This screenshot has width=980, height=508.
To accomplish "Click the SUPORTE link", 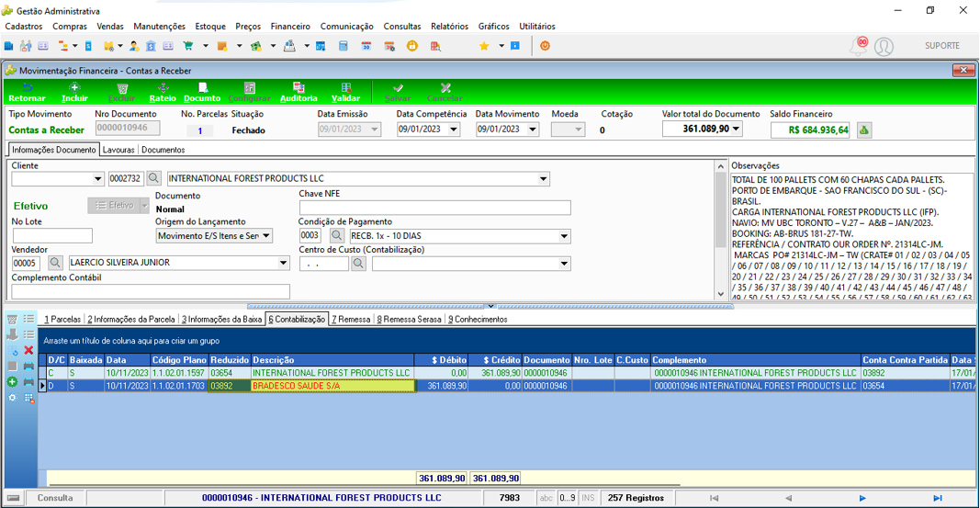I will coord(941,46).
